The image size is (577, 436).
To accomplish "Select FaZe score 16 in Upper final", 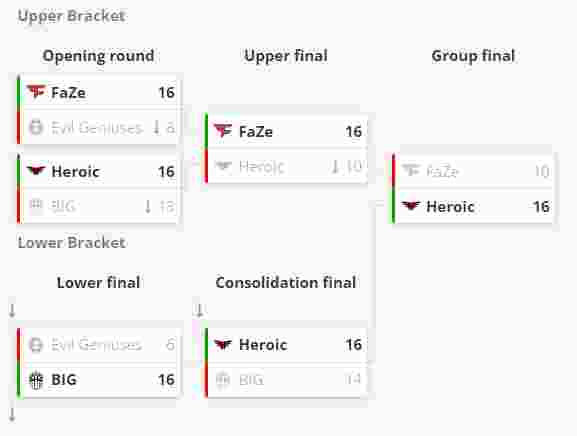I will tap(354, 131).
